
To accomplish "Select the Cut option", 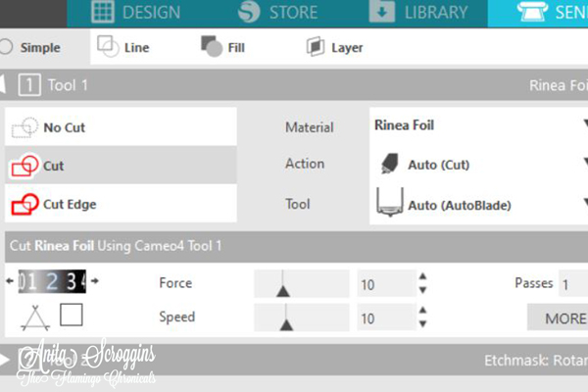I will point(121,165).
